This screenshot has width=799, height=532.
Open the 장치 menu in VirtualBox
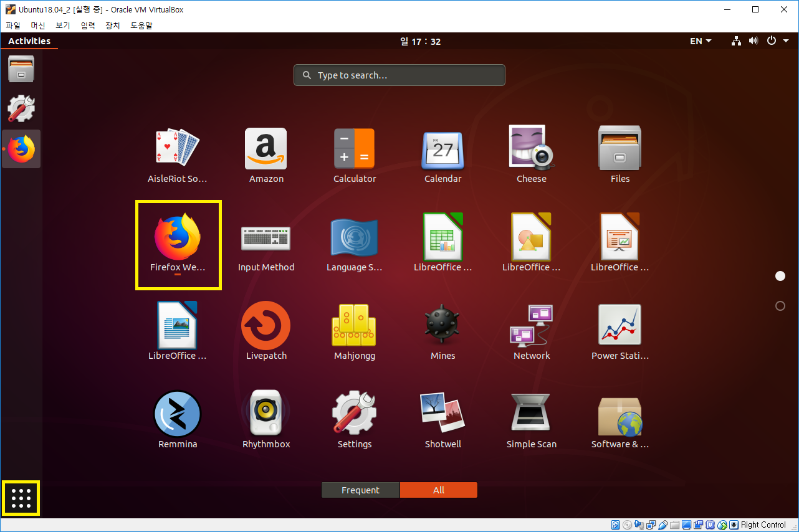[x=113, y=26]
